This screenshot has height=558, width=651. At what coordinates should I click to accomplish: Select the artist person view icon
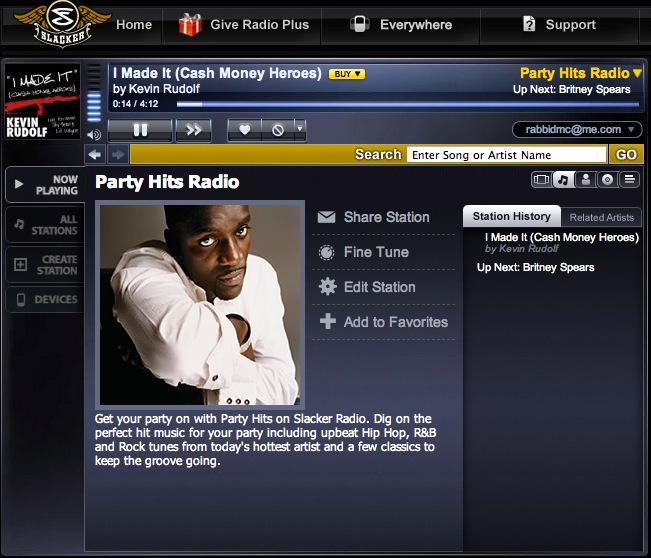click(x=586, y=180)
